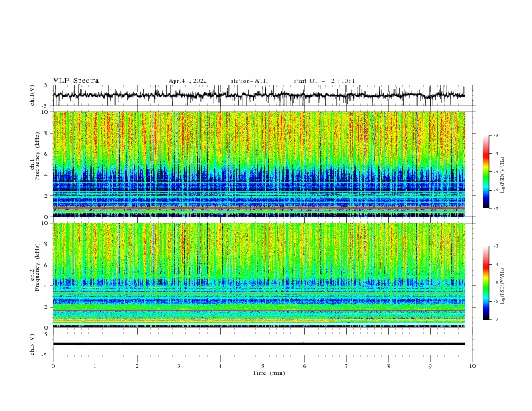Viewport: 532px width, 411px height.
Task: Click the "6" kHz tick on ch.2 frequency axis
Action: tap(46, 265)
